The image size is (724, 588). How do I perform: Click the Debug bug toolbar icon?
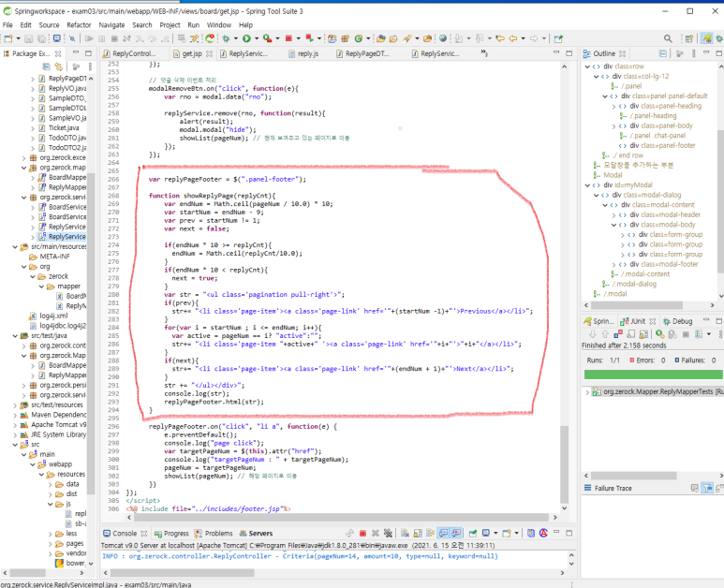[x=226, y=38]
